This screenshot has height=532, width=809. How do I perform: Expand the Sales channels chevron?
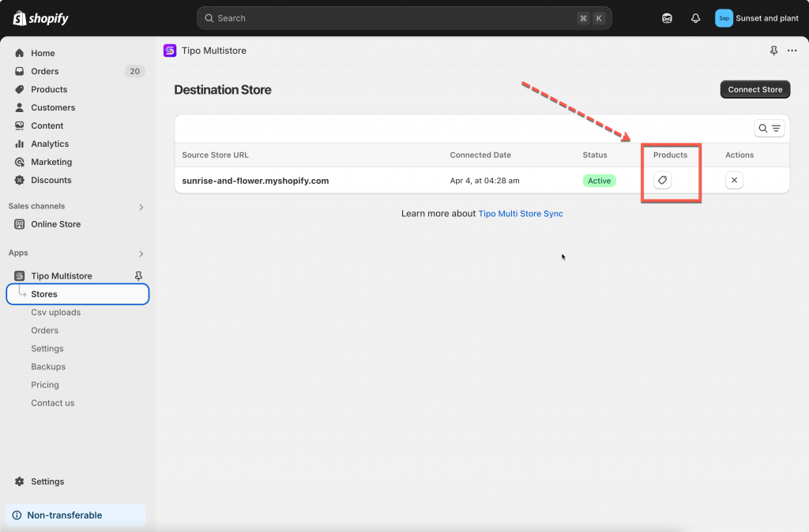click(x=141, y=207)
